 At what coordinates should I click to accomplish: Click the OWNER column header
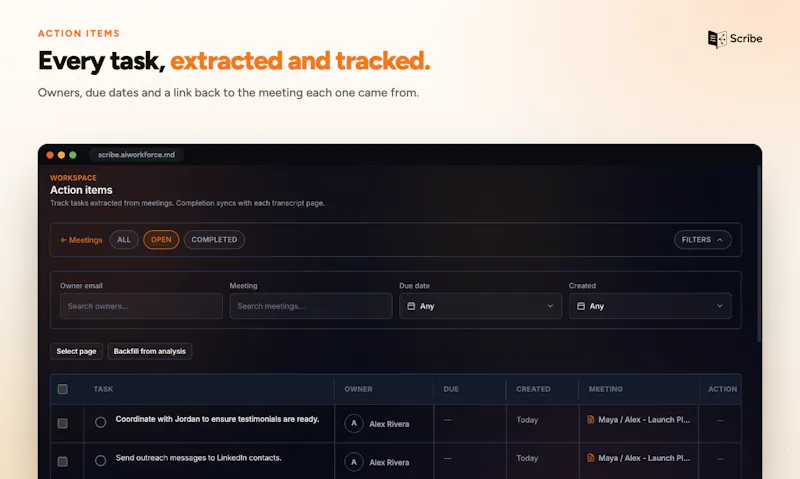(x=358, y=389)
